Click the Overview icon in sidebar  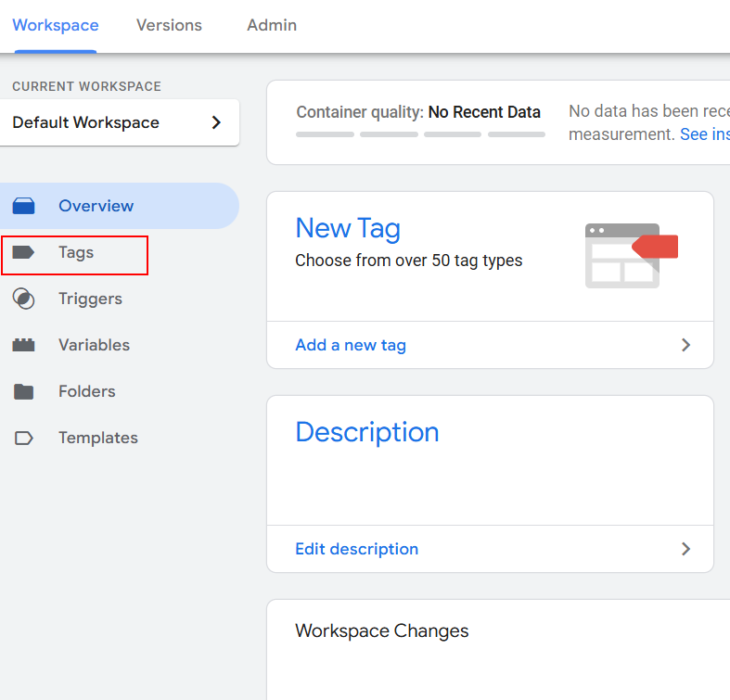click(x=24, y=206)
